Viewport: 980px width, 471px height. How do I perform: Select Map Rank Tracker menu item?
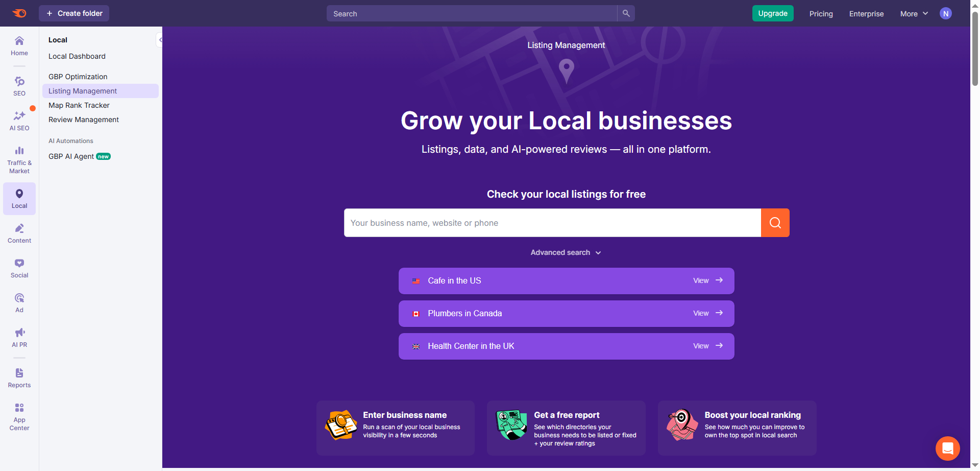(79, 105)
